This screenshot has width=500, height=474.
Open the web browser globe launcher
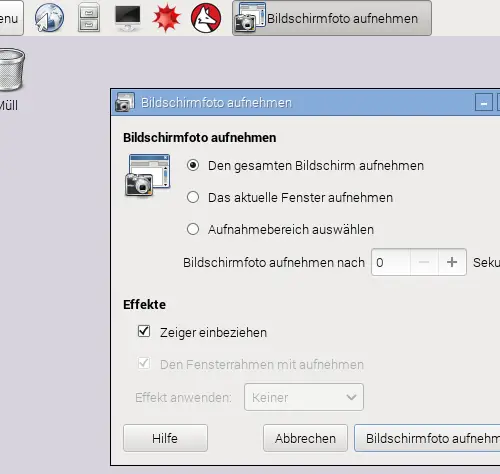pyautogui.click(x=49, y=17)
